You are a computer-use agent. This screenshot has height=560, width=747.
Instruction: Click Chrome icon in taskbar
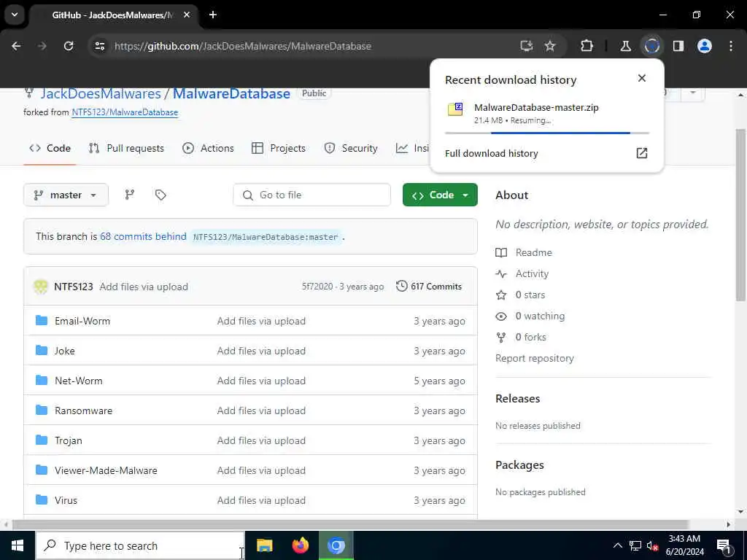336,545
